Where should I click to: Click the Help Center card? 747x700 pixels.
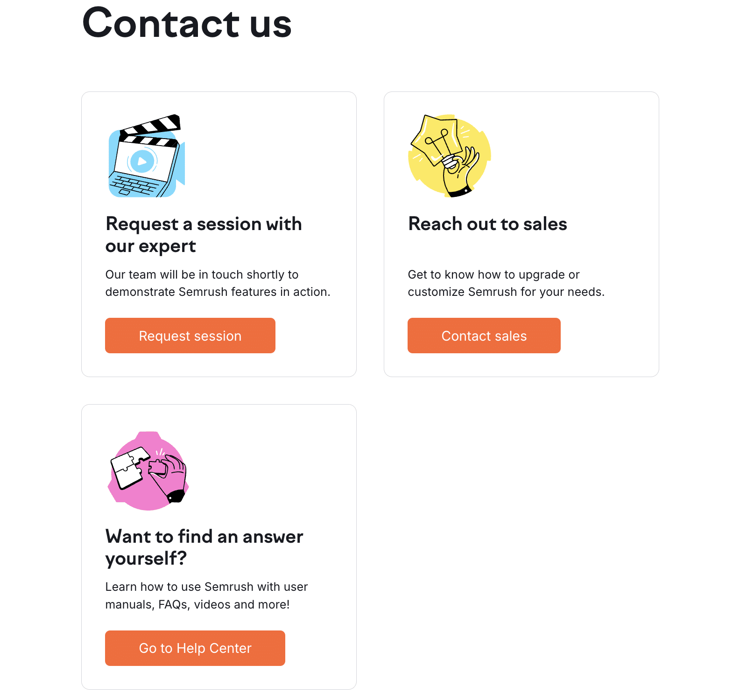218,546
